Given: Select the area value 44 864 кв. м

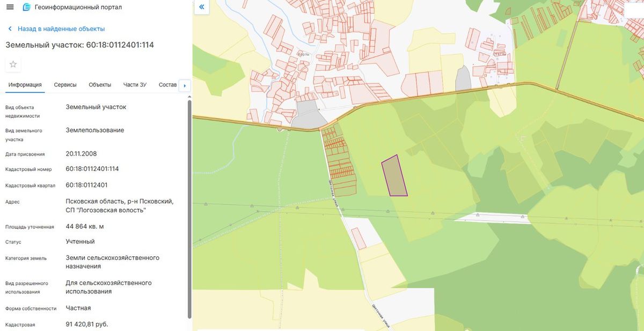Looking at the screenshot, I should (85, 226).
